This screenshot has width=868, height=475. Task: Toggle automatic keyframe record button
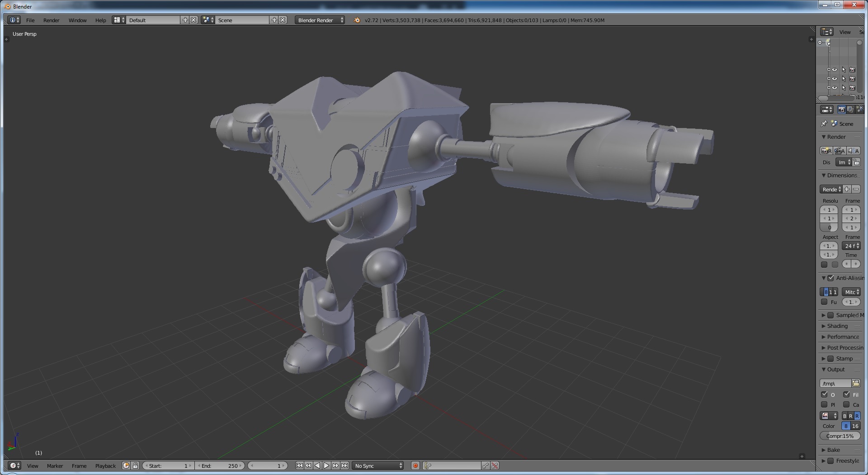pos(415,465)
